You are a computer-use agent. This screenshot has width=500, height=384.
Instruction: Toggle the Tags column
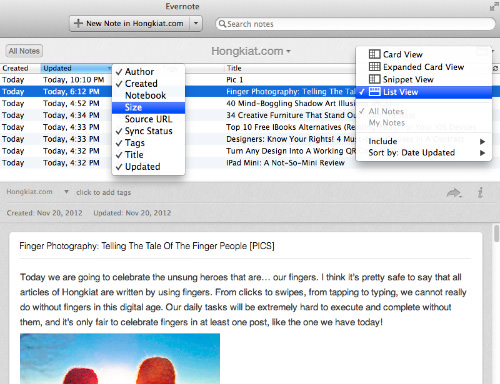[x=148, y=143]
